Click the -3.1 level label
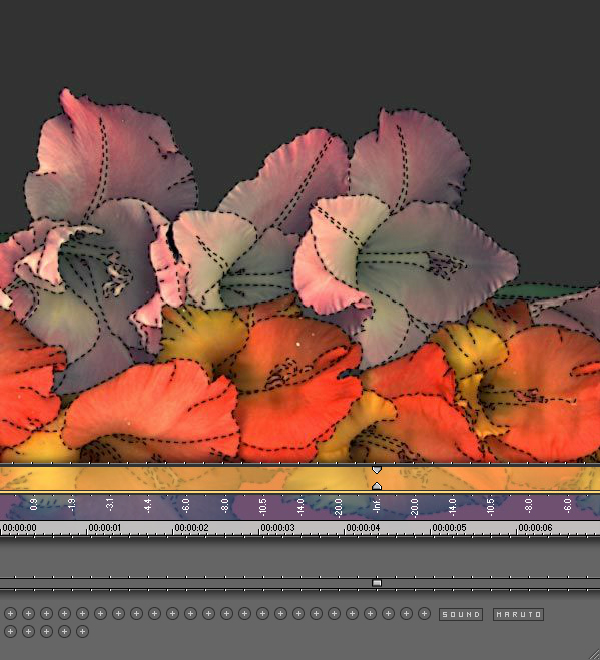600x660 pixels. click(x=109, y=504)
